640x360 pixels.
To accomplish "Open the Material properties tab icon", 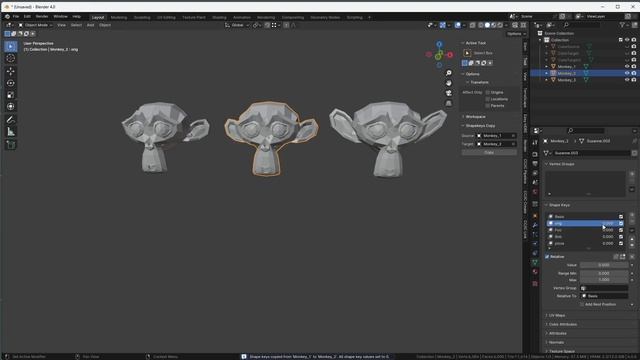I will tap(535, 271).
